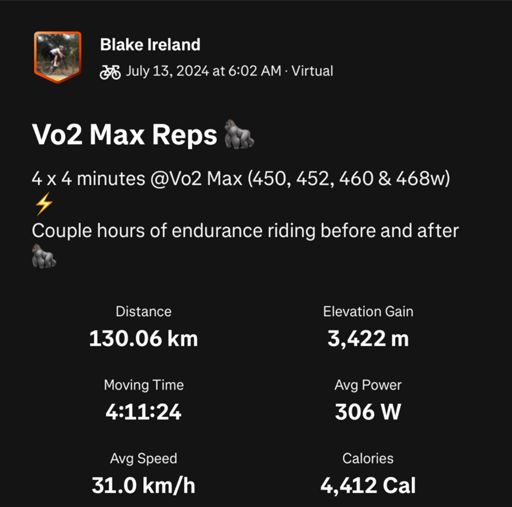The width and height of the screenshot is (512, 507).
Task: Click the Elevation Gain label
Action: tap(368, 312)
